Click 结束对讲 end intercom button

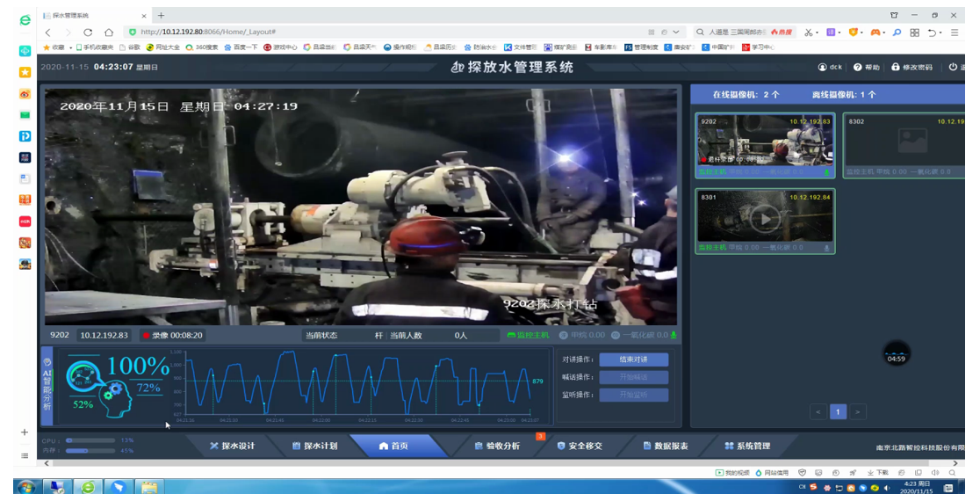[633, 360]
